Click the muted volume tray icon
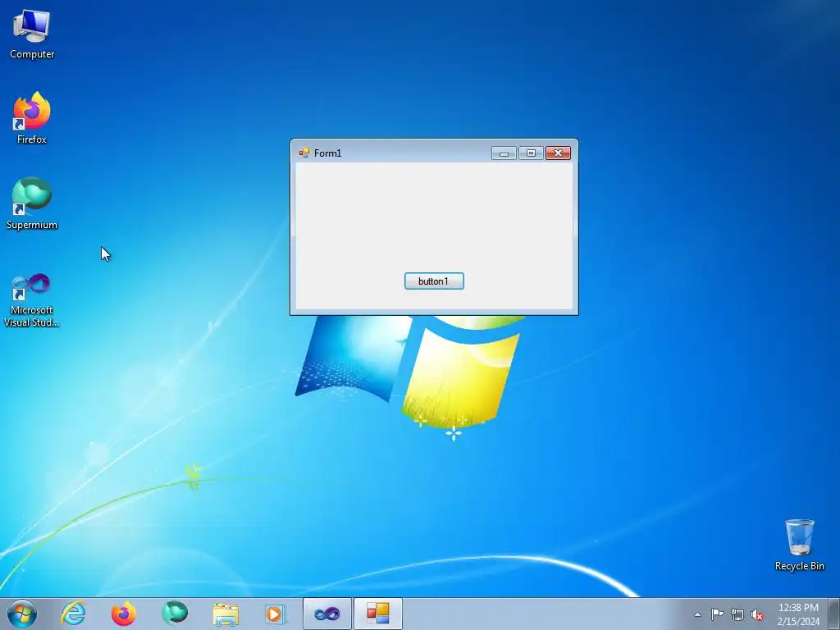The height and width of the screenshot is (630, 840). (x=757, y=614)
